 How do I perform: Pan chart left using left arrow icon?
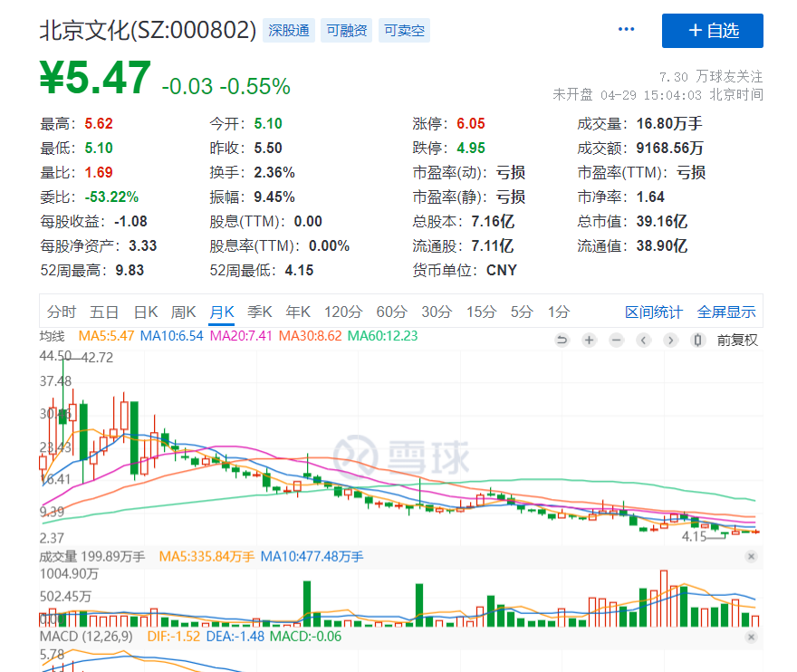coord(643,340)
